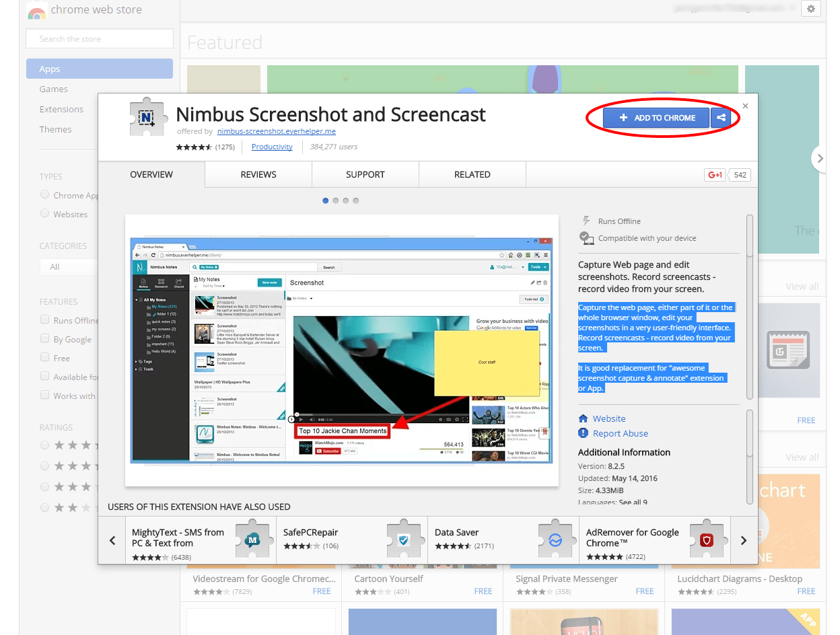This screenshot has width=840, height=635.
Task: Click the blue share icon beside Add to Chrome
Action: pyautogui.click(x=720, y=118)
